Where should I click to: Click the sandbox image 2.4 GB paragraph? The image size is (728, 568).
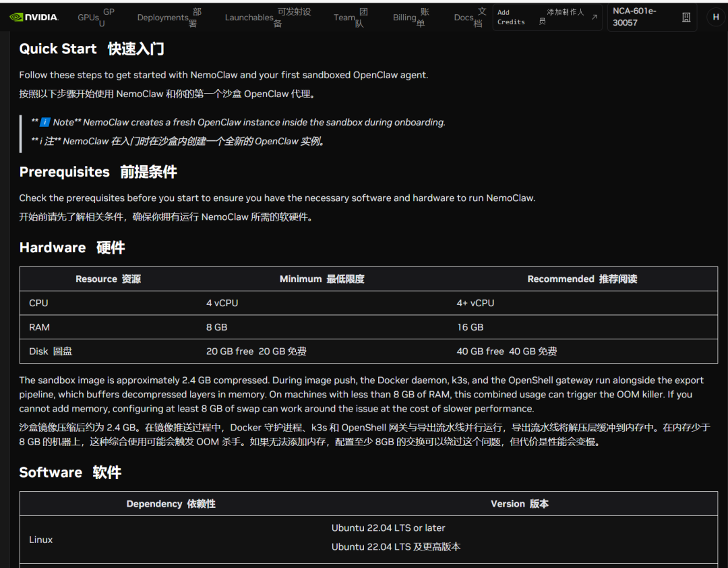point(361,394)
